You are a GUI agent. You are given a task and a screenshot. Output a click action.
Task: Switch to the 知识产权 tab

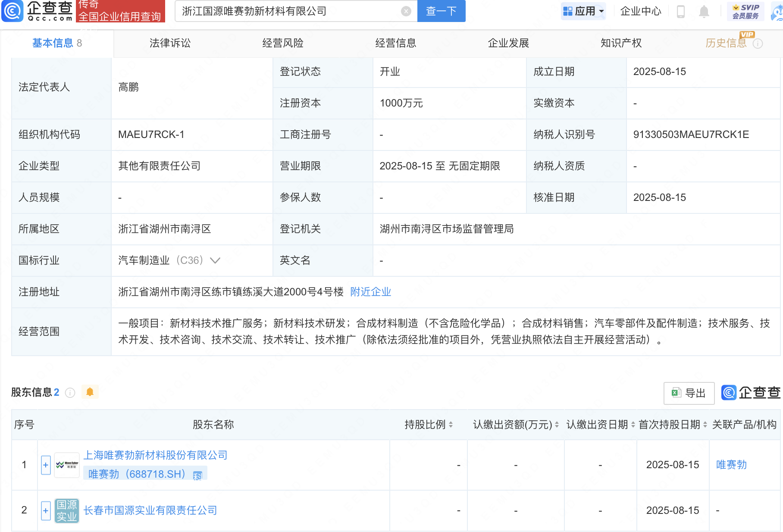621,43
